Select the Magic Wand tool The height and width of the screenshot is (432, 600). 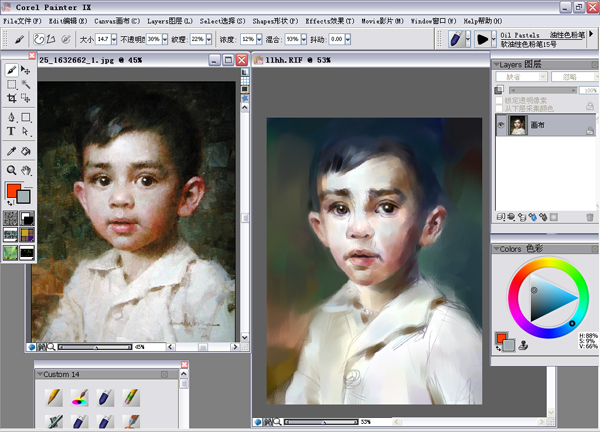pos(26,84)
